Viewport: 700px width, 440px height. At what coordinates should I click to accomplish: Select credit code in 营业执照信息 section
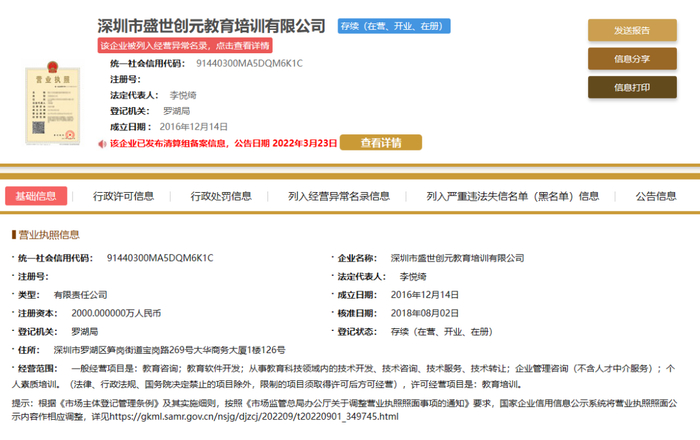(x=160, y=258)
